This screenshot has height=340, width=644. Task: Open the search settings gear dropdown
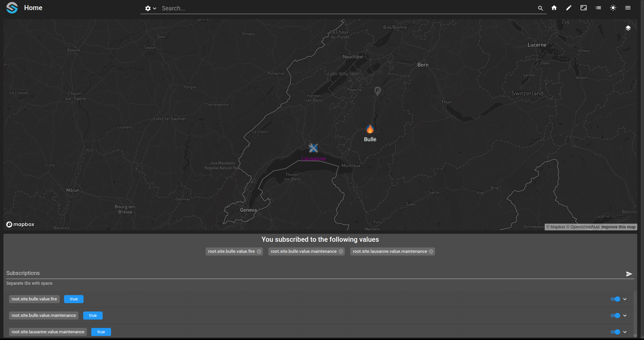(x=151, y=8)
